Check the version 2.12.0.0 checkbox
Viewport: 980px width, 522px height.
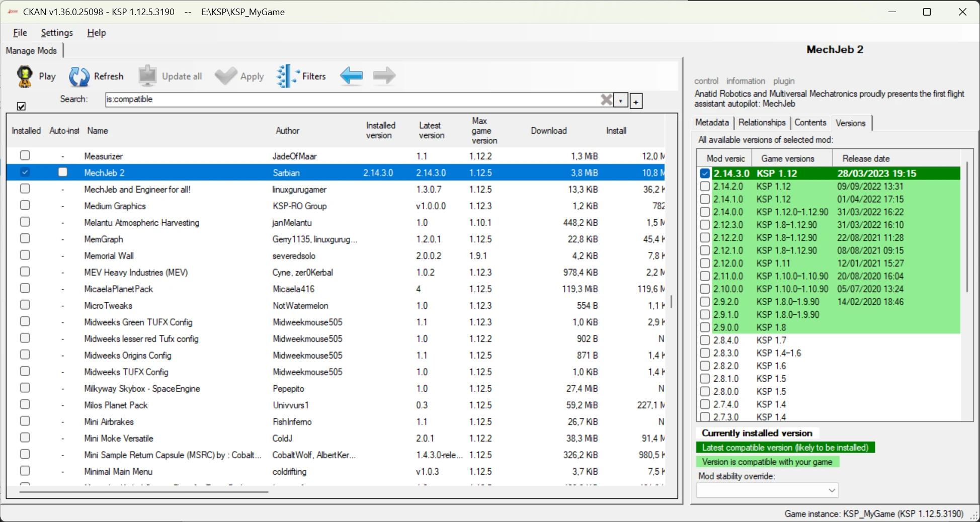[x=705, y=263]
